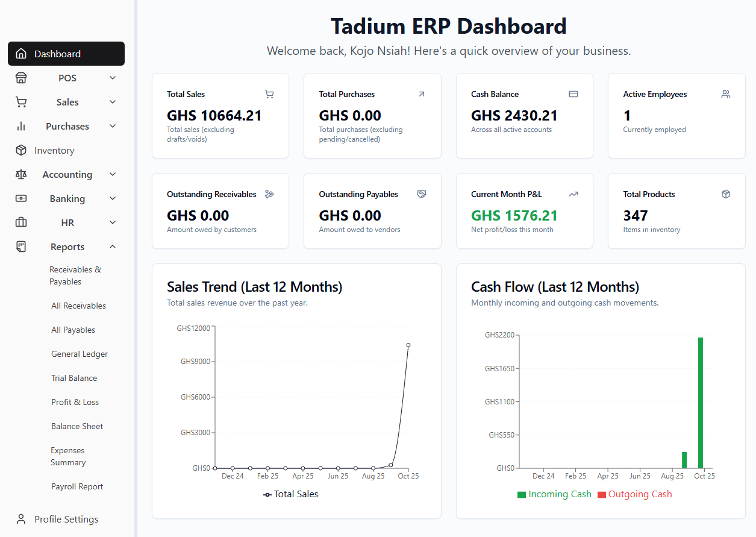Click the shopping bag icon on Total Sales card
Image resolution: width=756 pixels, height=537 pixels.
click(269, 94)
